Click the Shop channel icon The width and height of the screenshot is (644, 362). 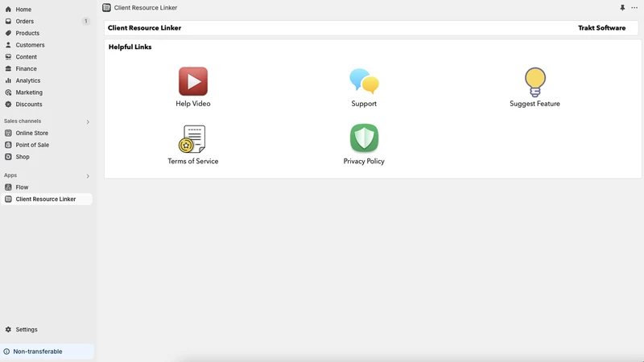pyautogui.click(x=8, y=157)
